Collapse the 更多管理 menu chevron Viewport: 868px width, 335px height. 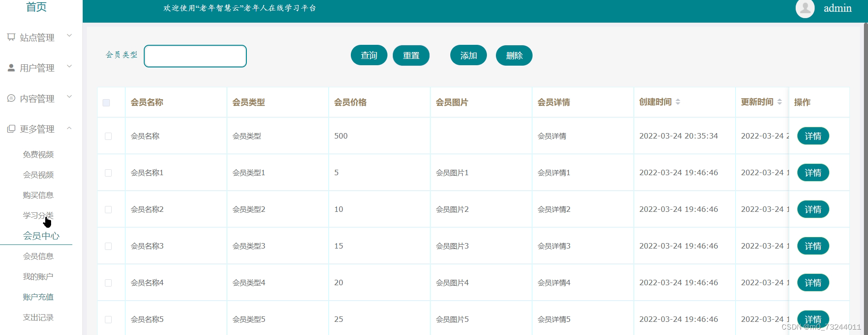click(69, 128)
